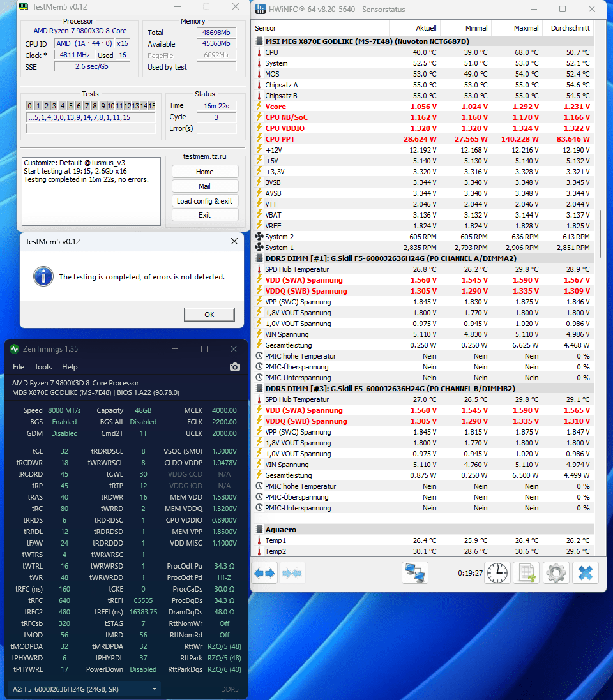Click the Home button under testmem.tz.ru

click(x=204, y=171)
